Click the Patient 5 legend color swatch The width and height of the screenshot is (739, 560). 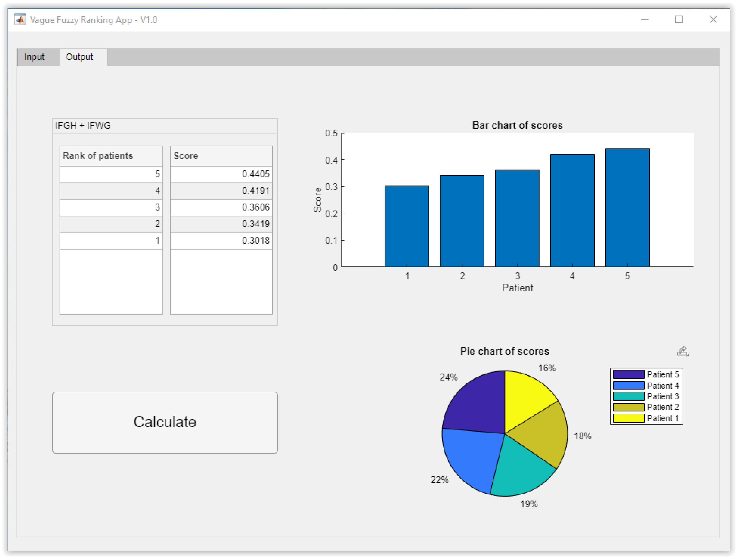pos(628,375)
